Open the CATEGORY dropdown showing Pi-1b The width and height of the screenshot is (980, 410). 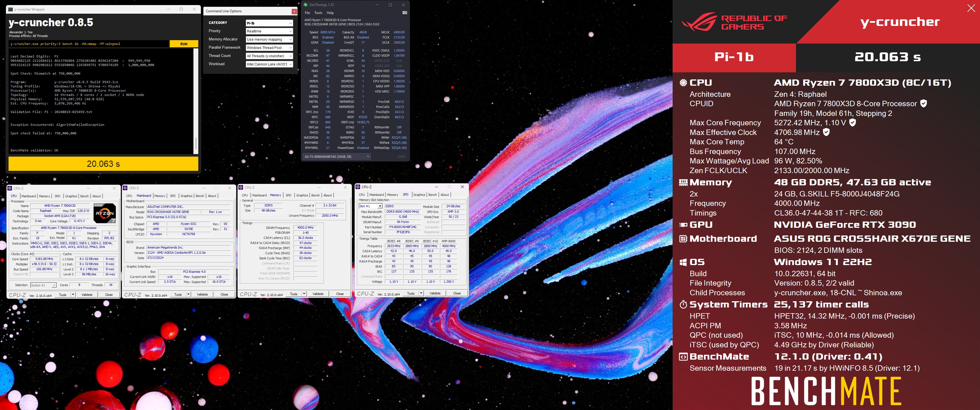269,23
